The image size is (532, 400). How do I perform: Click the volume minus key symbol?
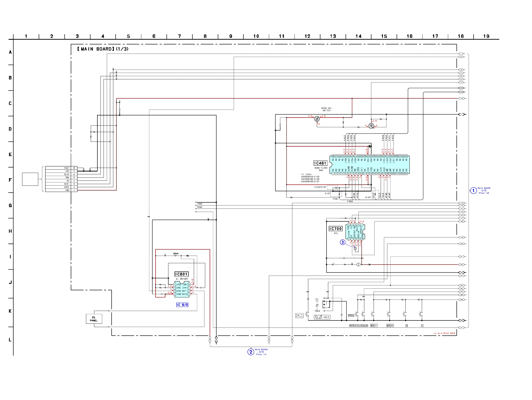pos(422,325)
